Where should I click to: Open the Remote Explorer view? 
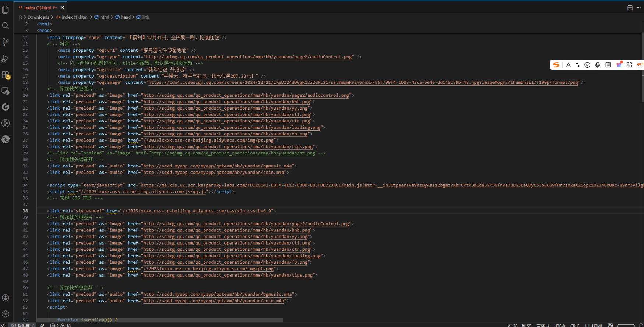coord(6,91)
